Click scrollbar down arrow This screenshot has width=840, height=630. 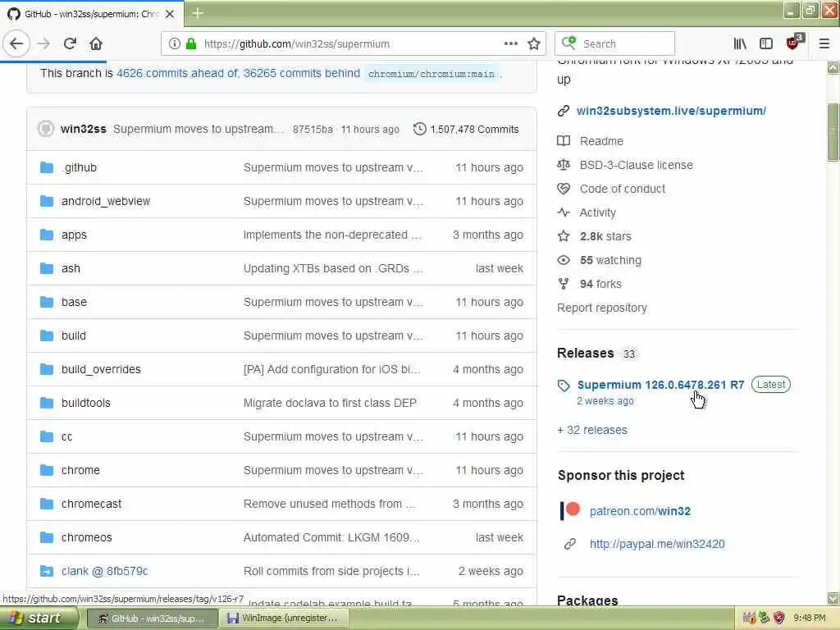[x=833, y=598]
